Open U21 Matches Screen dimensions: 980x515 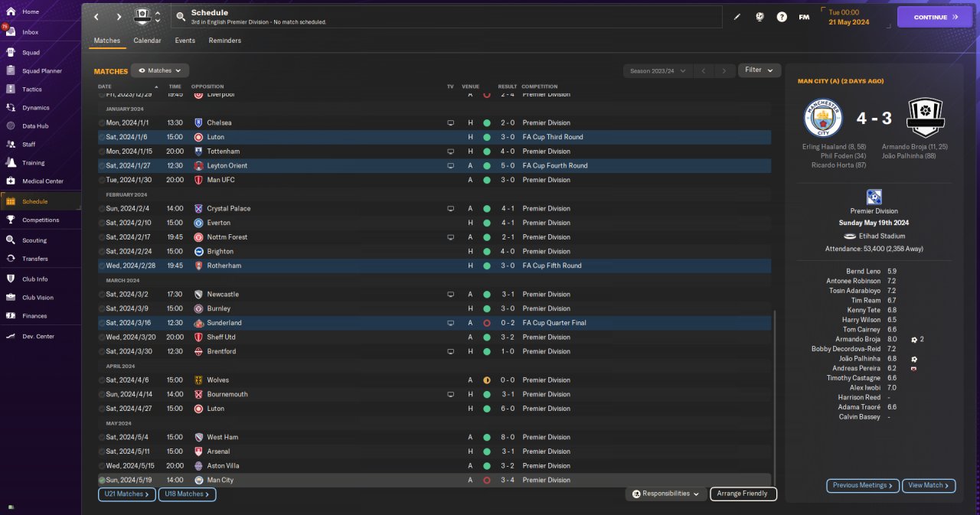coord(126,494)
